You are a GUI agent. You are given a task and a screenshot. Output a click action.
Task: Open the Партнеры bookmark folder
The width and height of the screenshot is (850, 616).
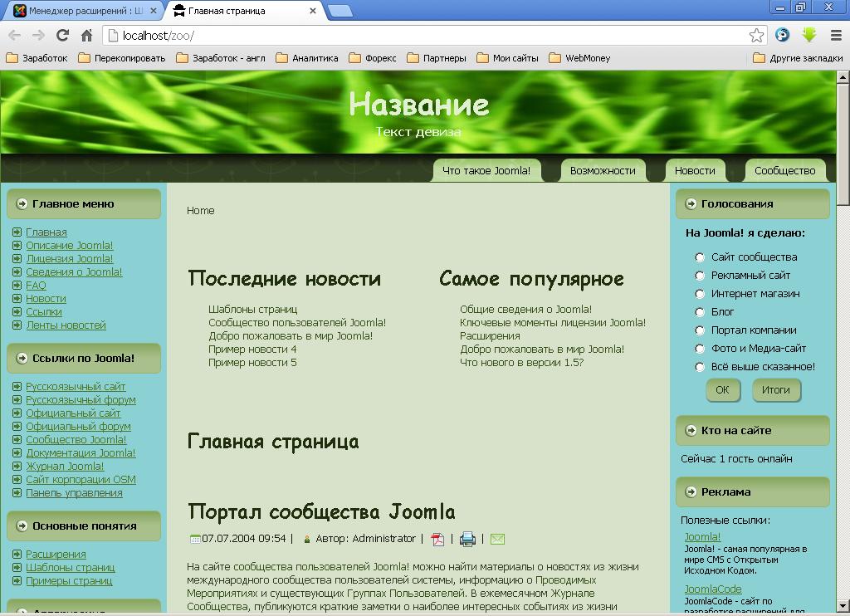(x=437, y=58)
